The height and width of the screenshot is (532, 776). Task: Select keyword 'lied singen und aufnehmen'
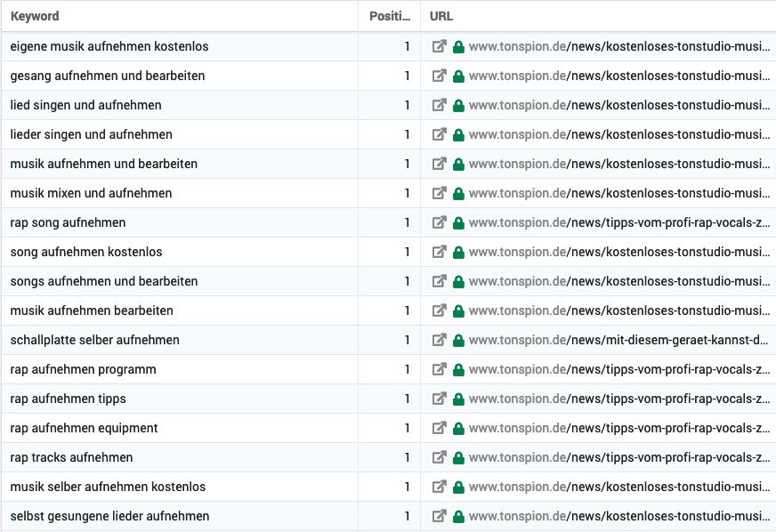pos(85,105)
